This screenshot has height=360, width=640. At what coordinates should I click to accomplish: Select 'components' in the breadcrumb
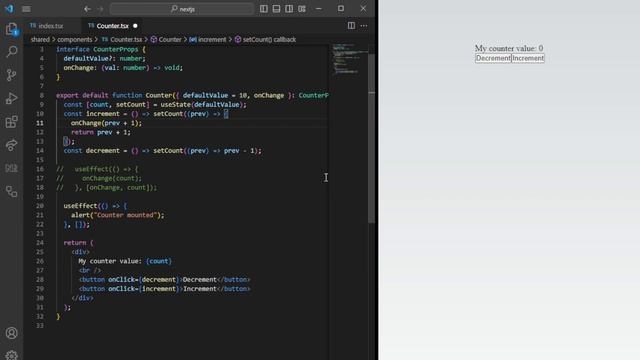pos(75,40)
